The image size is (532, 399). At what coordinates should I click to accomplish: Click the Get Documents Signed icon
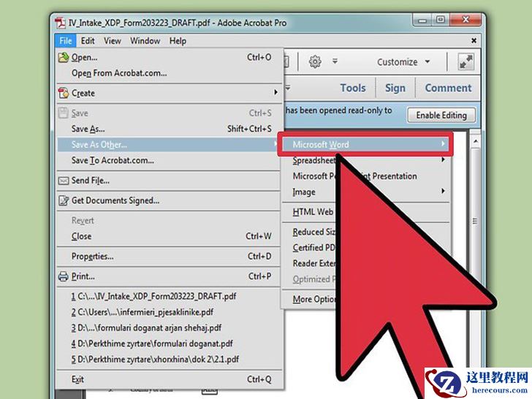(x=63, y=200)
